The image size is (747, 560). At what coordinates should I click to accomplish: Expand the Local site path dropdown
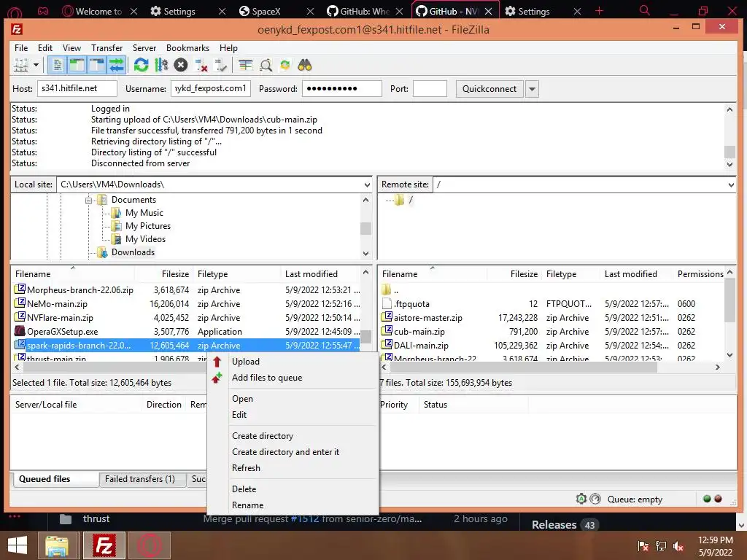pos(367,184)
